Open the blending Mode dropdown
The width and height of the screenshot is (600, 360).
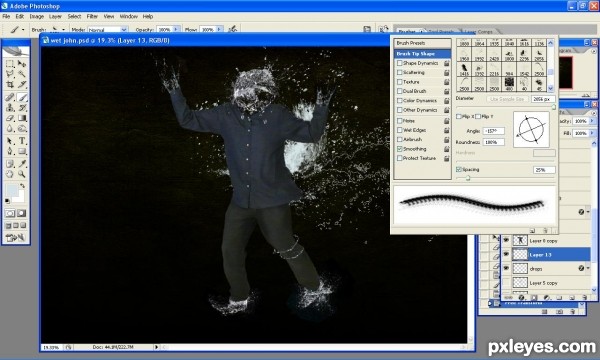pos(108,29)
